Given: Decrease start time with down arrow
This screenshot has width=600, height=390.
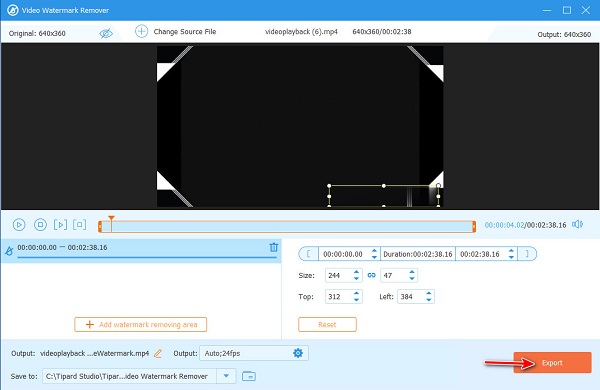Looking at the screenshot, I should 374,257.
